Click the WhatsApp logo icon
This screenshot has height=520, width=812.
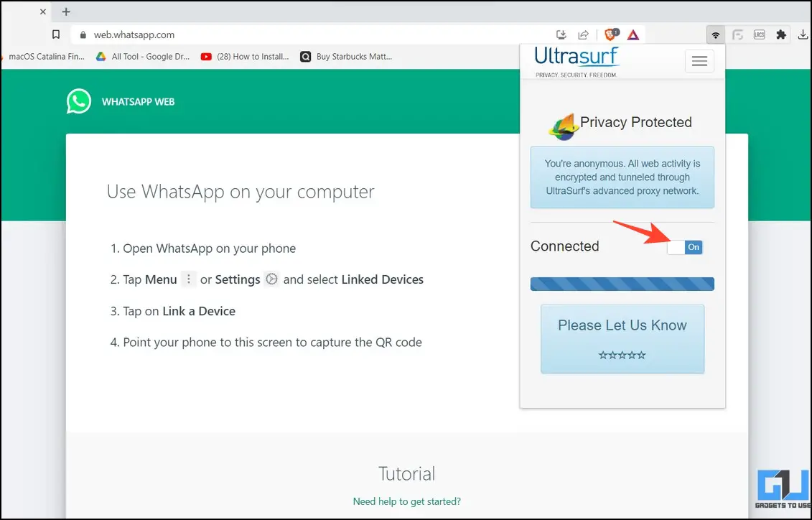79,101
